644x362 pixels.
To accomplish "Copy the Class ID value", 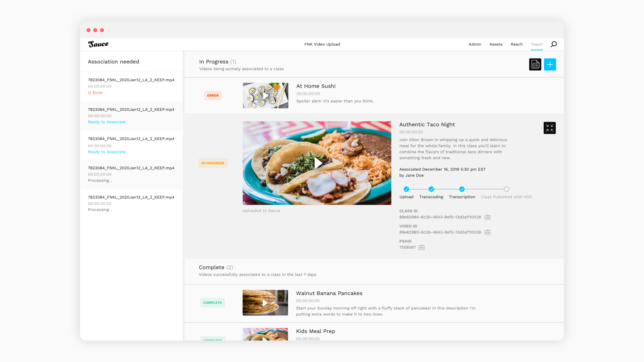I will click(487, 217).
